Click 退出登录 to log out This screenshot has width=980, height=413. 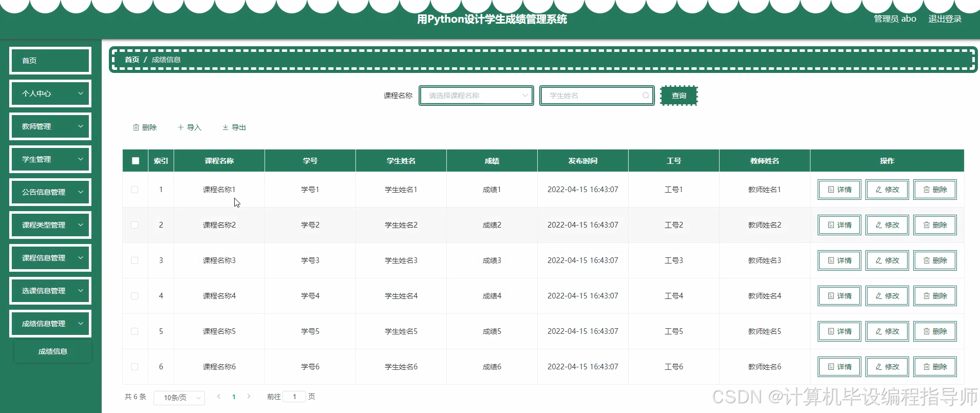(945, 19)
